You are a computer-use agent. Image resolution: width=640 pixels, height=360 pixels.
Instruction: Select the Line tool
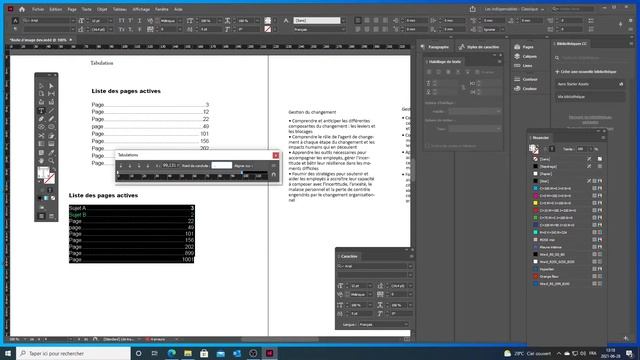(51, 111)
